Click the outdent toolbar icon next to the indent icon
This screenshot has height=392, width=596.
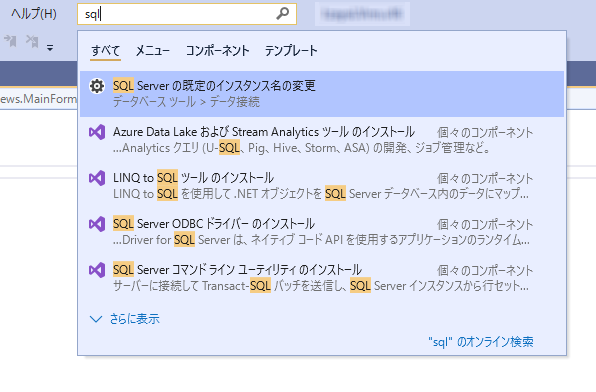(x=32, y=41)
